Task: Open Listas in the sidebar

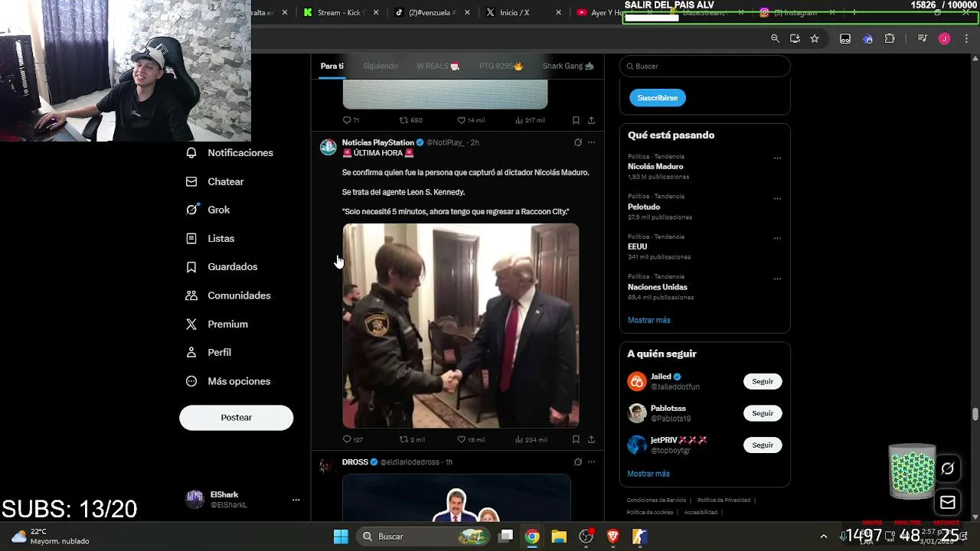Action: click(x=211, y=238)
